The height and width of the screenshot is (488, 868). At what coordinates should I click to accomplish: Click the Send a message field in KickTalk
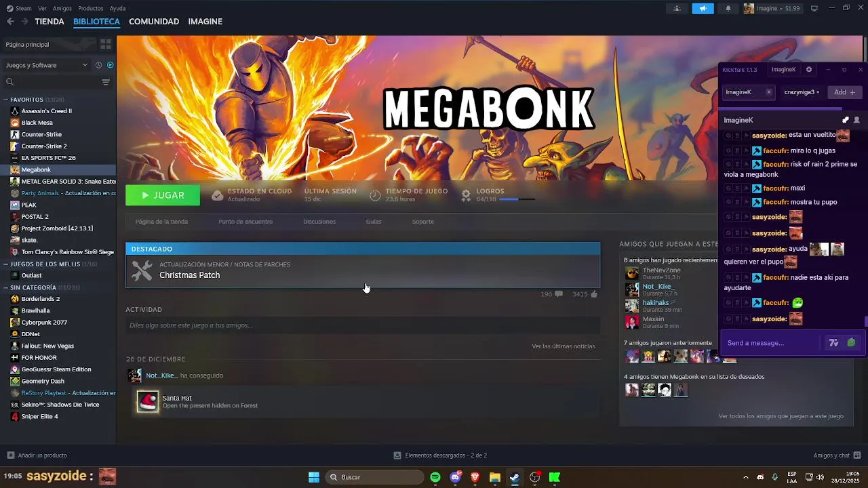click(773, 343)
